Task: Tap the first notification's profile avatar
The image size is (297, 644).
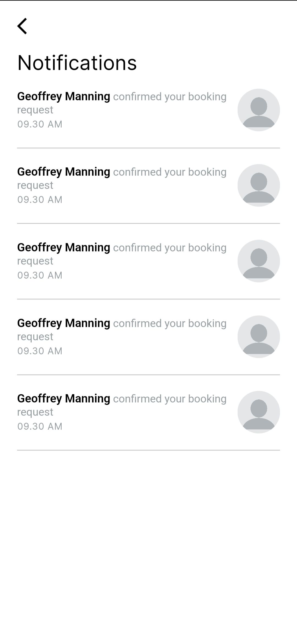Action: [258, 110]
